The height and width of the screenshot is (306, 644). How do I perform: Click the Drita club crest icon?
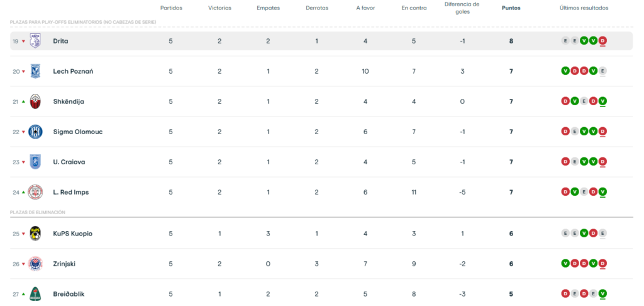(x=35, y=41)
